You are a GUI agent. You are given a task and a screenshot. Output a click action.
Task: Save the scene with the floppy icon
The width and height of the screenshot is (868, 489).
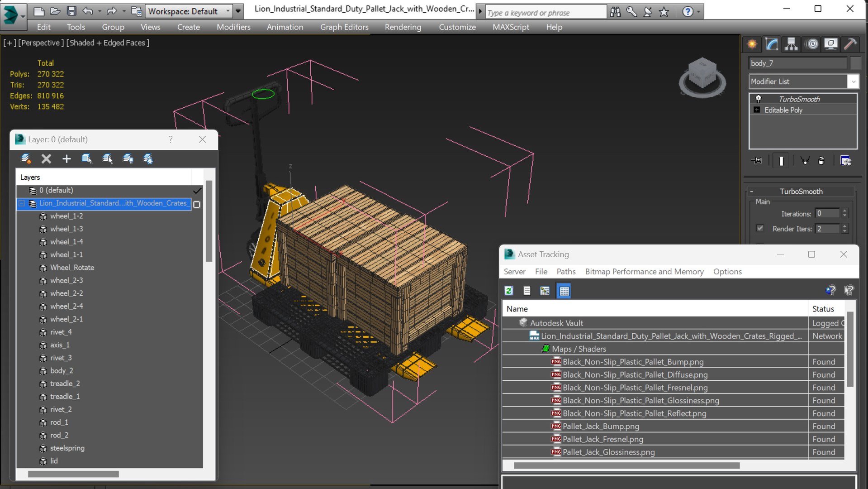(71, 11)
